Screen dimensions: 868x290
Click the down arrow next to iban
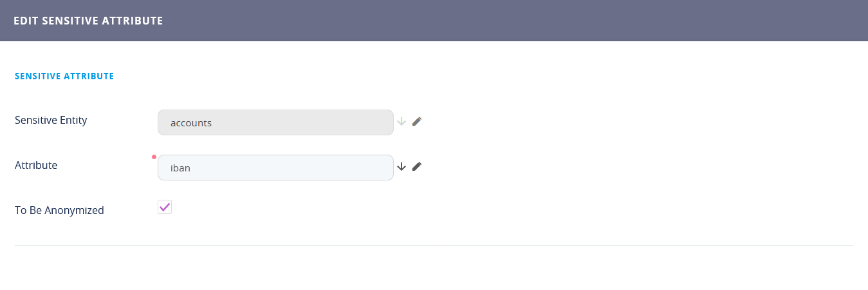tap(402, 166)
